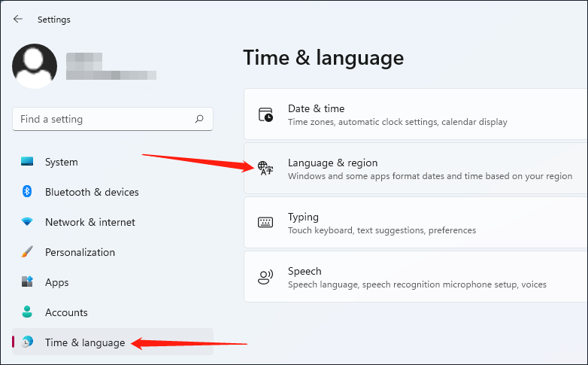The width and height of the screenshot is (588, 365).
Task: Click the Bluetooth & devices icon
Action: tap(27, 192)
